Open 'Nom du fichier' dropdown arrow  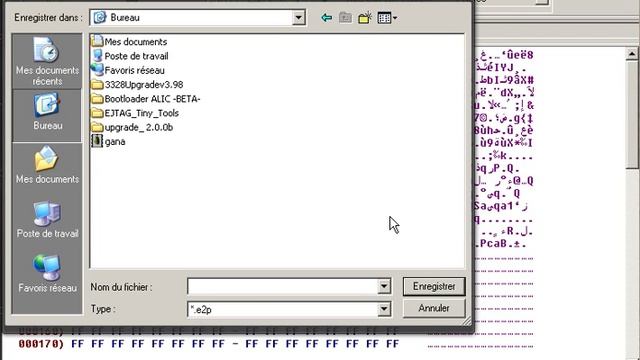click(384, 287)
